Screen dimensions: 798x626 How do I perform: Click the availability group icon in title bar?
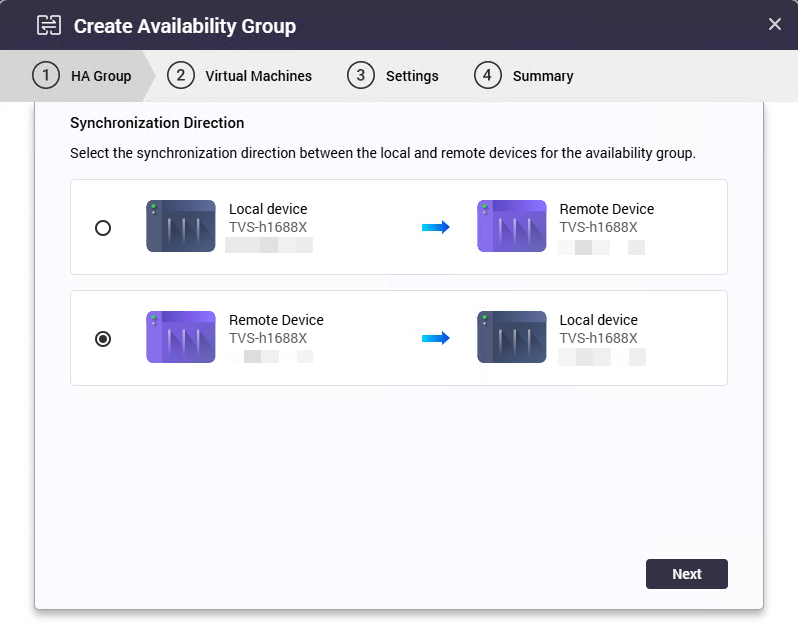point(49,25)
